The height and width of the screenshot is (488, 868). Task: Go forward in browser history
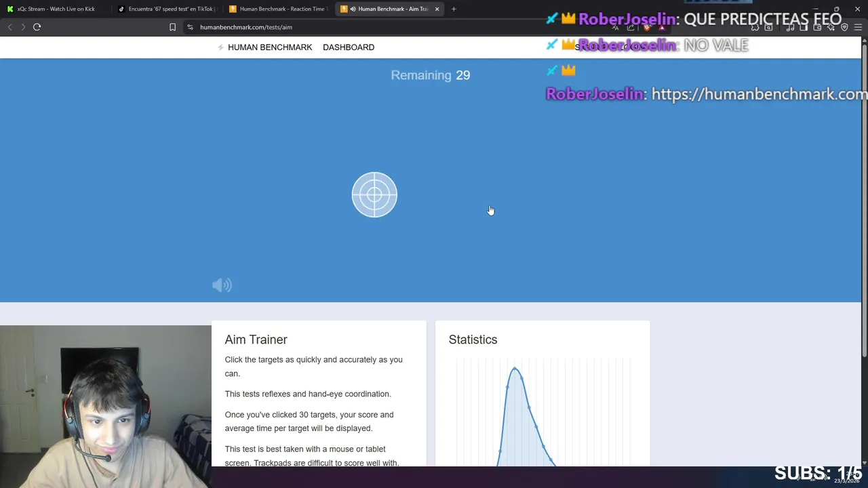23,27
